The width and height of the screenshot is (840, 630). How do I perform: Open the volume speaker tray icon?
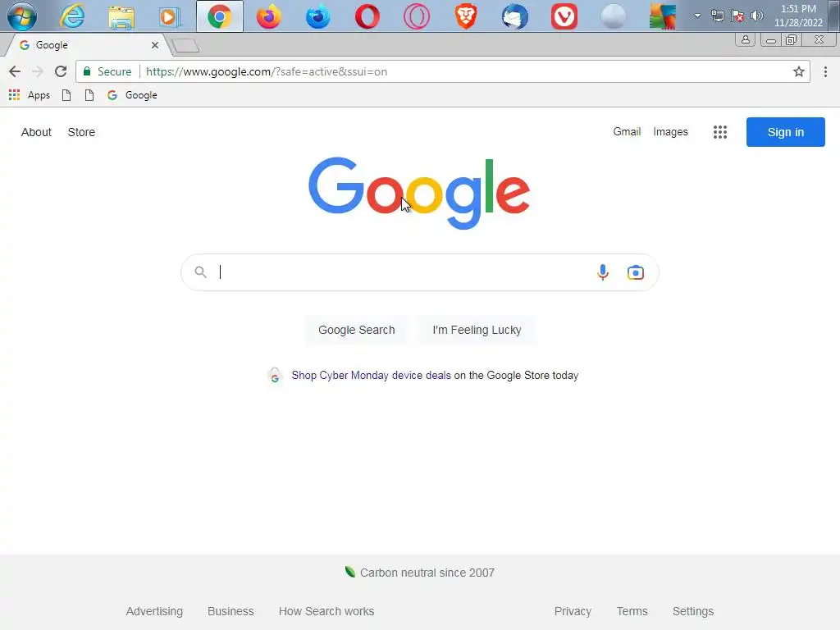757,16
